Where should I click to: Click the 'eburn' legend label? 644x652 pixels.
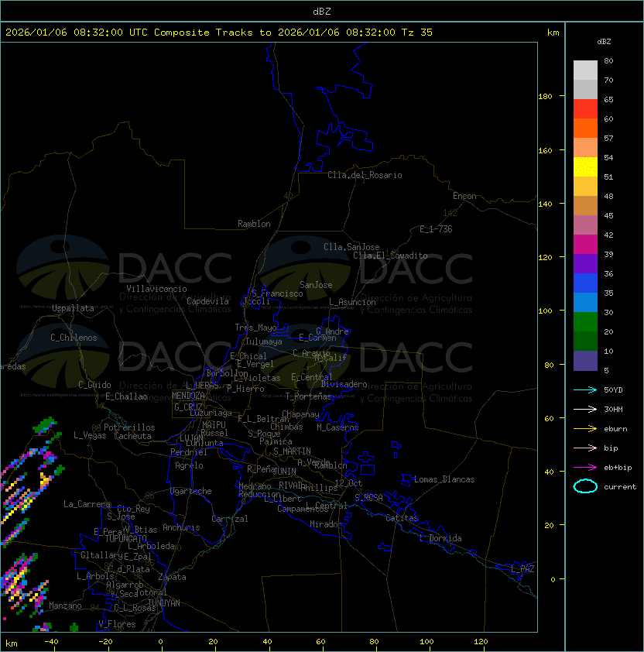coord(615,429)
